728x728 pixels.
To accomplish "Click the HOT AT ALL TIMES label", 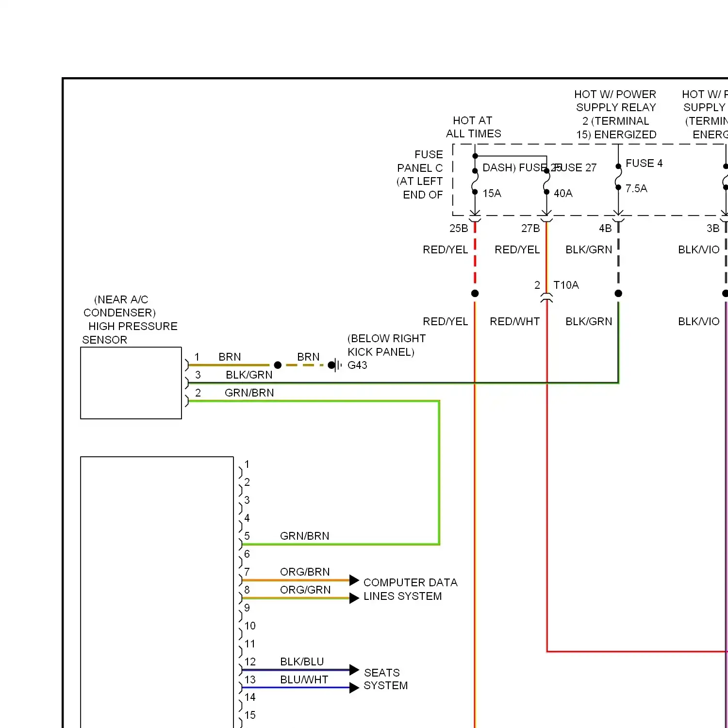I will pos(473,127).
